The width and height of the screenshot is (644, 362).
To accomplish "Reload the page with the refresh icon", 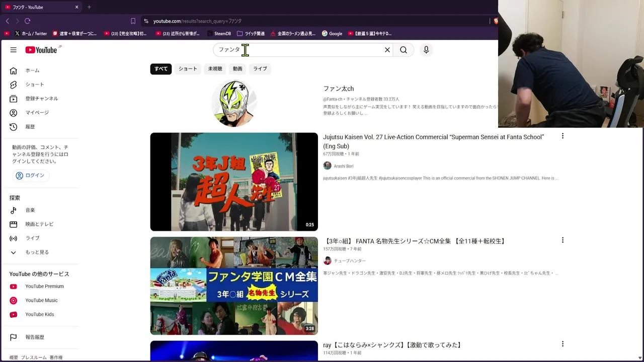I will [x=28, y=21].
